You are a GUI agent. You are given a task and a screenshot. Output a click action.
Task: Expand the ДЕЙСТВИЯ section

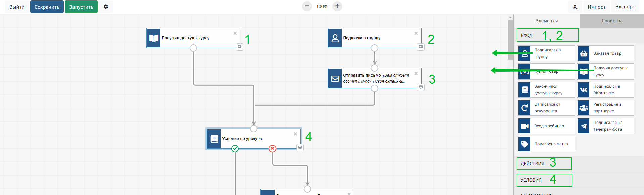pos(532,164)
